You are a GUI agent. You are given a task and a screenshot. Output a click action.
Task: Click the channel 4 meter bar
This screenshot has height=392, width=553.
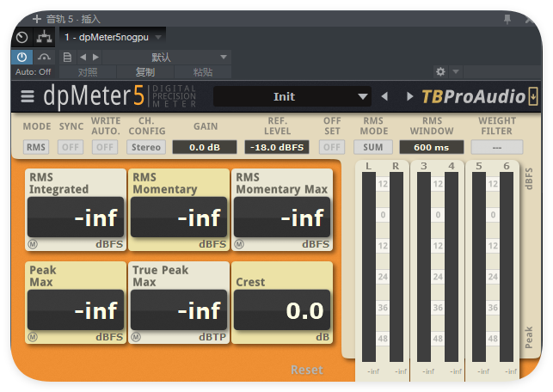coord(452,266)
